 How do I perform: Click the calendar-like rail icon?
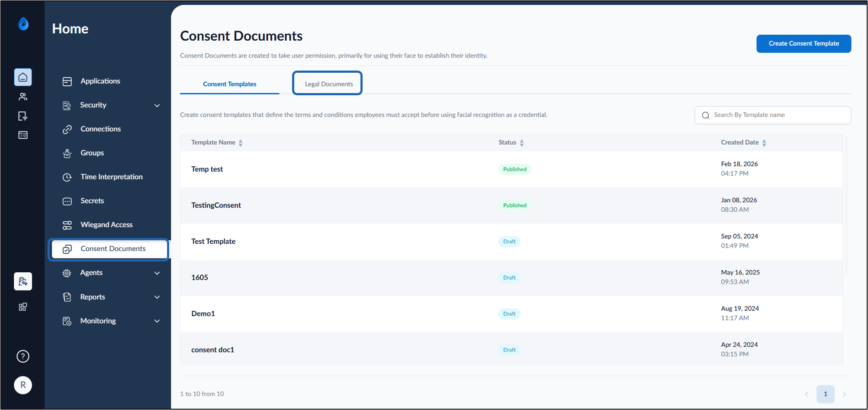pos(23,135)
